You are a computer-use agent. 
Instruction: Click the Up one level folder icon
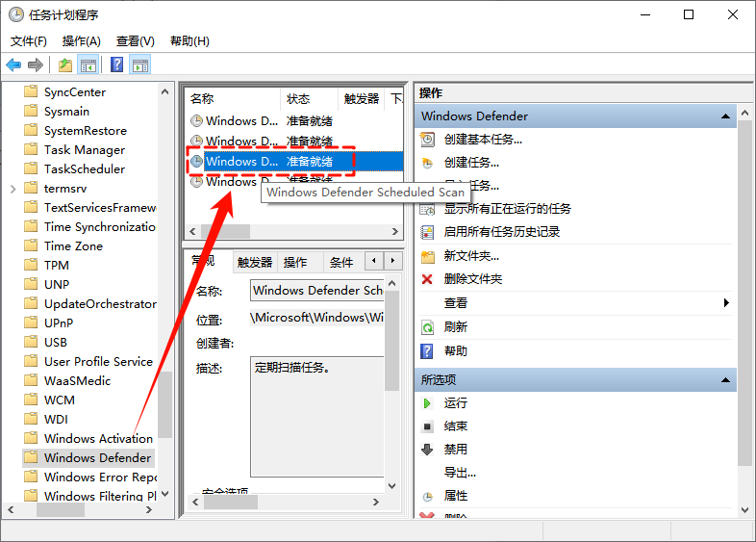(x=65, y=65)
